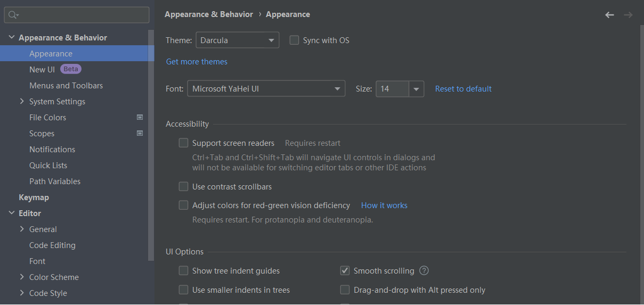The image size is (644, 305).
Task: Click the search magnifier icon
Action: [x=13, y=15]
